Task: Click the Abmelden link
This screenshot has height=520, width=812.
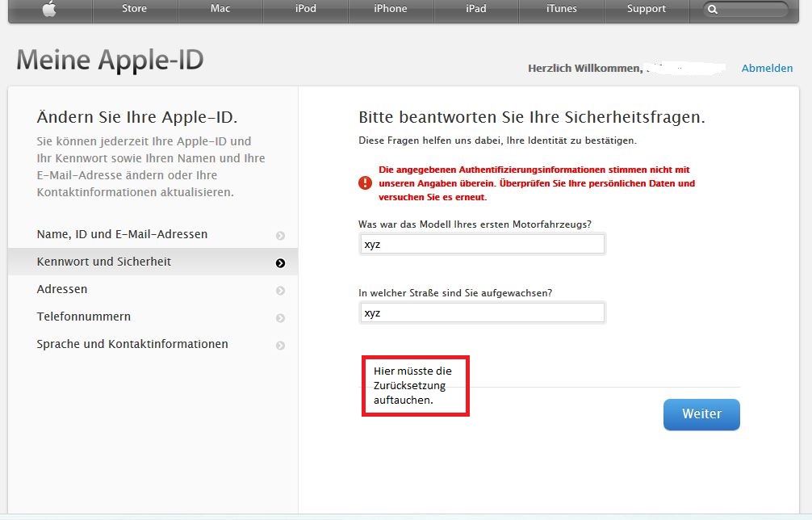Action: pyautogui.click(x=767, y=69)
